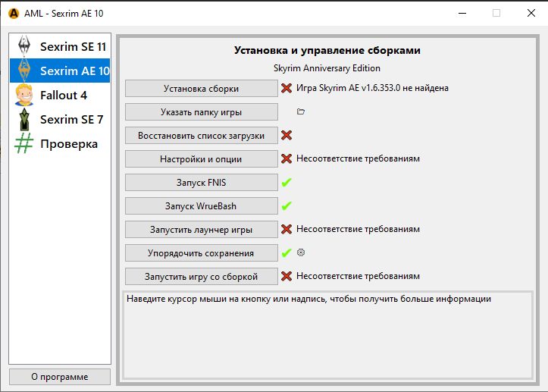Run Запуск WrueBash button
548x392 pixels.
point(201,205)
